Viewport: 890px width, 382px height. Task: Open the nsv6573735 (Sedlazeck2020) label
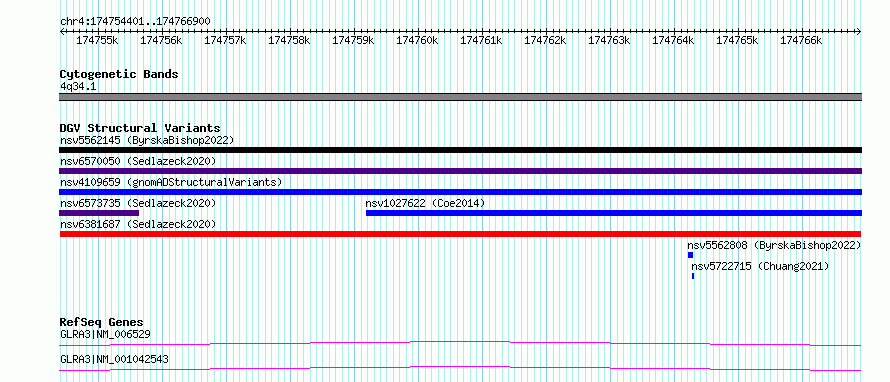click(x=138, y=203)
